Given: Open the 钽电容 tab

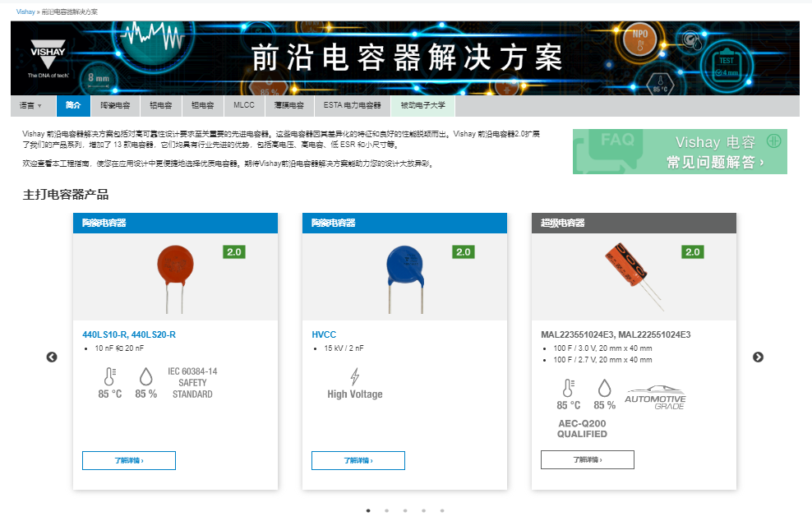Looking at the screenshot, I should [x=202, y=106].
